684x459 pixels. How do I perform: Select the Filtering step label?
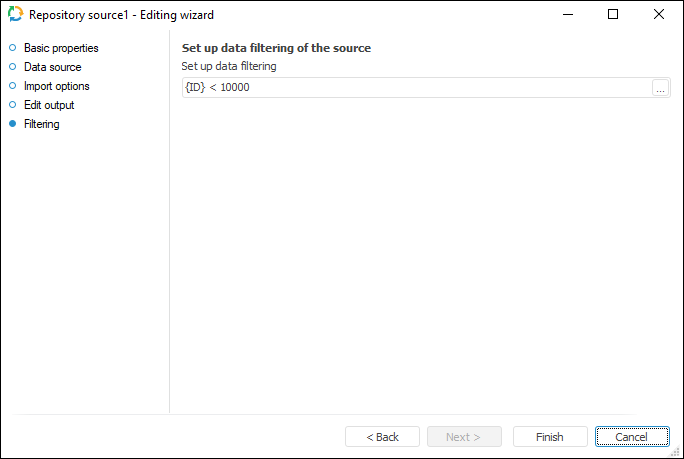point(42,124)
